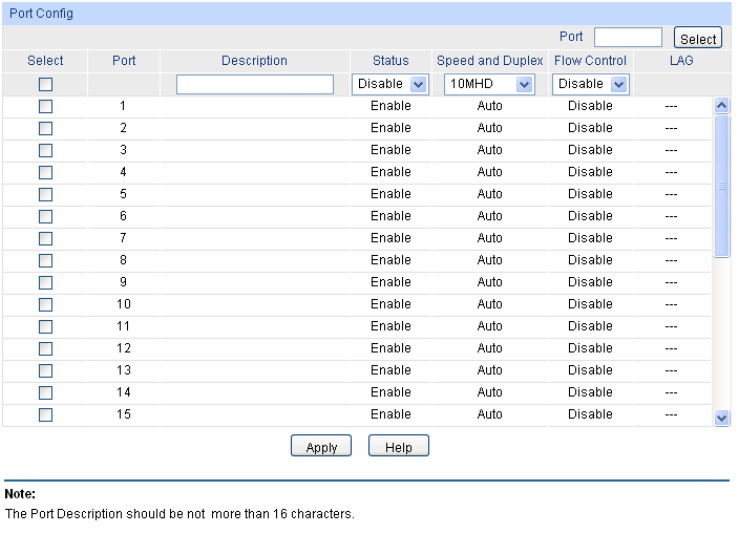The width and height of the screenshot is (738, 533).
Task: Tick the checkbox for port 11
Action: (x=46, y=327)
